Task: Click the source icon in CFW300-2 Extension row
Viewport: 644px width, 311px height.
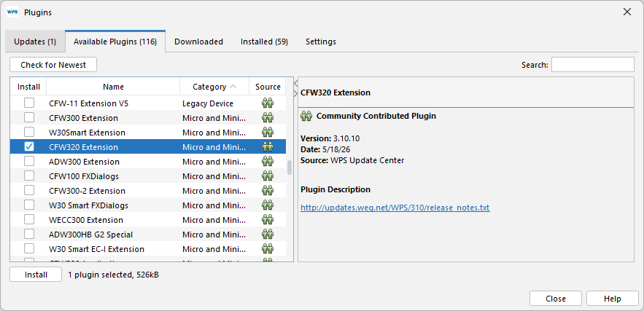Action: click(268, 191)
